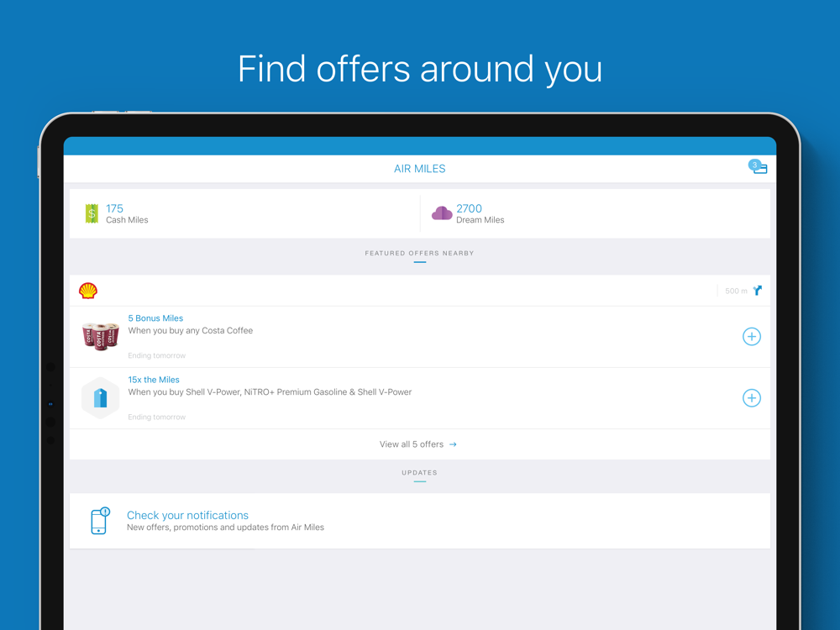Tap the green Cash Miles ticket icon
The height and width of the screenshot is (630, 840).
(x=92, y=213)
